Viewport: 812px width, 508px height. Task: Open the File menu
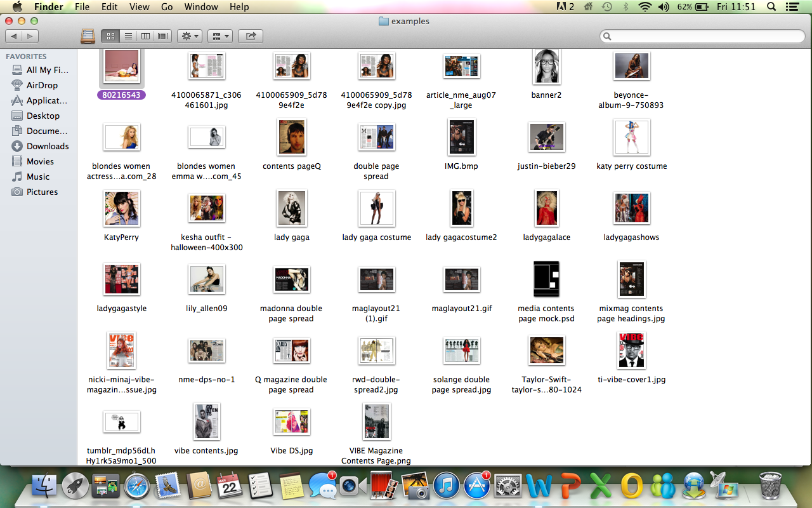[x=82, y=7]
